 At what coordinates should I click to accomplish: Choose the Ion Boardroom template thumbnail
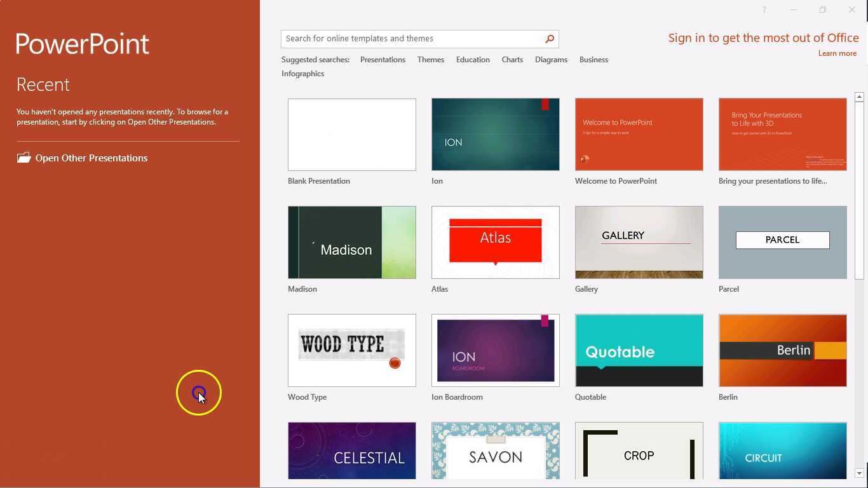(x=496, y=350)
